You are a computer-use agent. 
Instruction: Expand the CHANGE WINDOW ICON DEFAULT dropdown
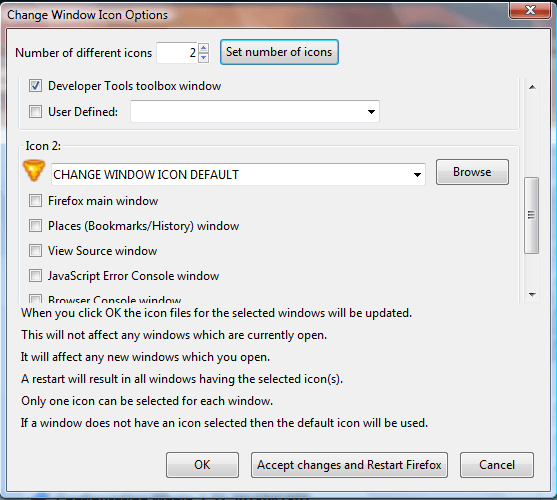point(238,174)
